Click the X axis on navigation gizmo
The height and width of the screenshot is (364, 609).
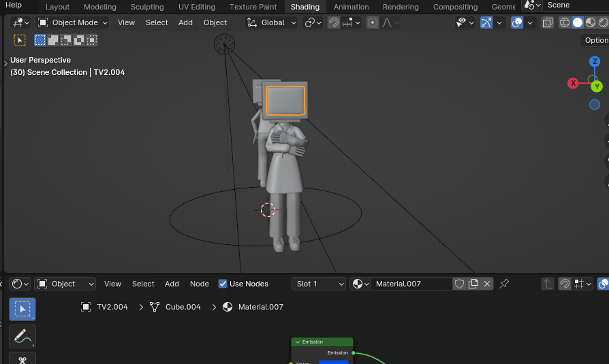coord(573,83)
